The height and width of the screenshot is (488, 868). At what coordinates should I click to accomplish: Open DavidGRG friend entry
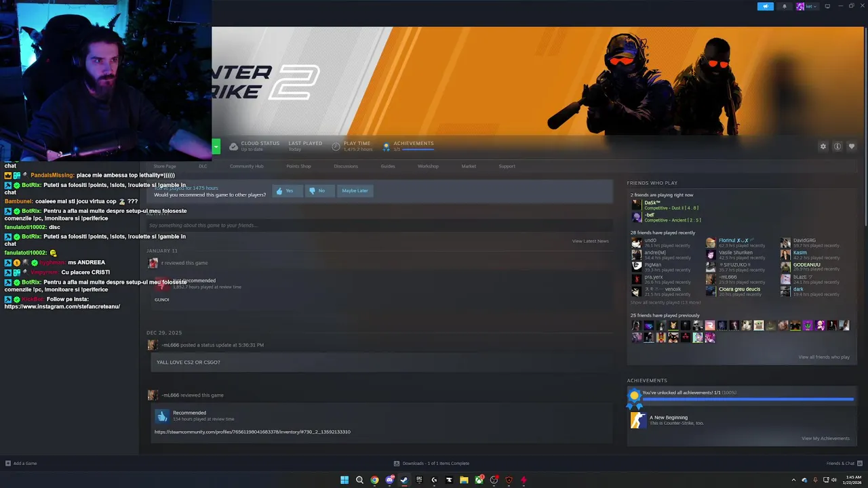click(x=810, y=243)
